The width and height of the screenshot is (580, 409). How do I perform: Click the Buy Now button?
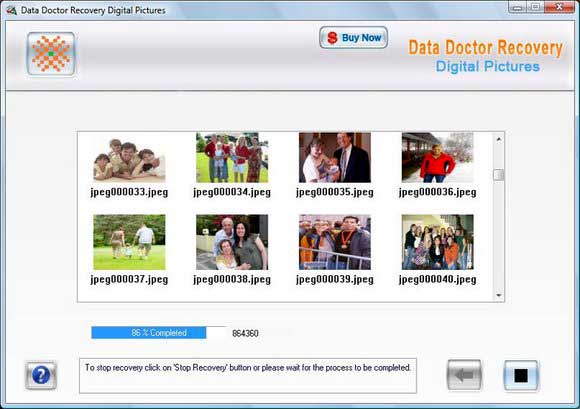354,37
